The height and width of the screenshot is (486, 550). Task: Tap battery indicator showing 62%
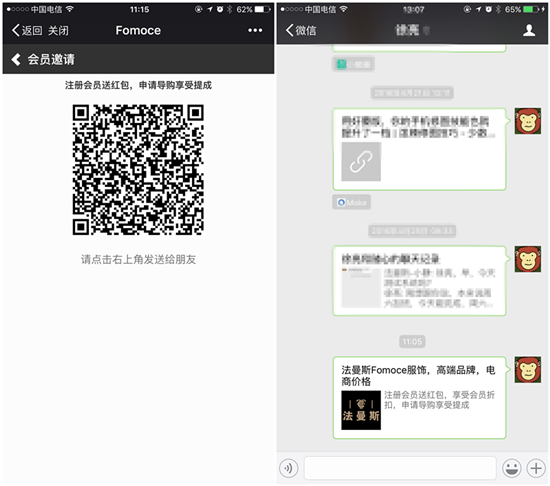[263, 9]
